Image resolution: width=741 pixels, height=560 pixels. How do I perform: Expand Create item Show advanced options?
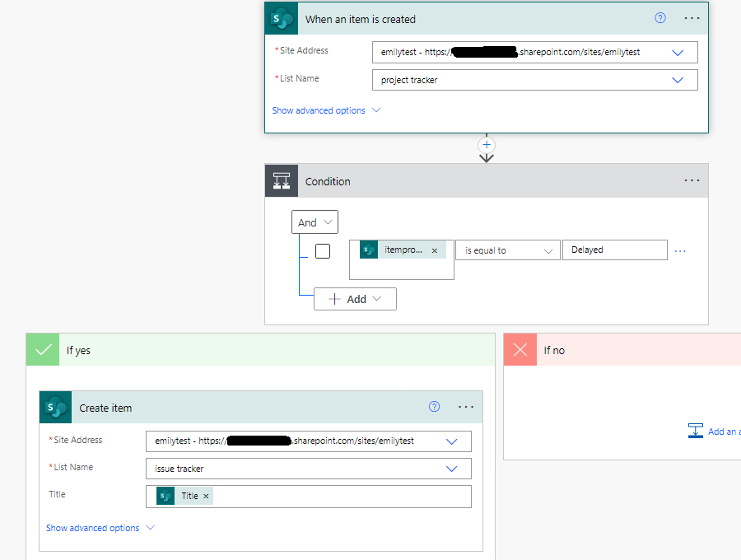(x=100, y=528)
